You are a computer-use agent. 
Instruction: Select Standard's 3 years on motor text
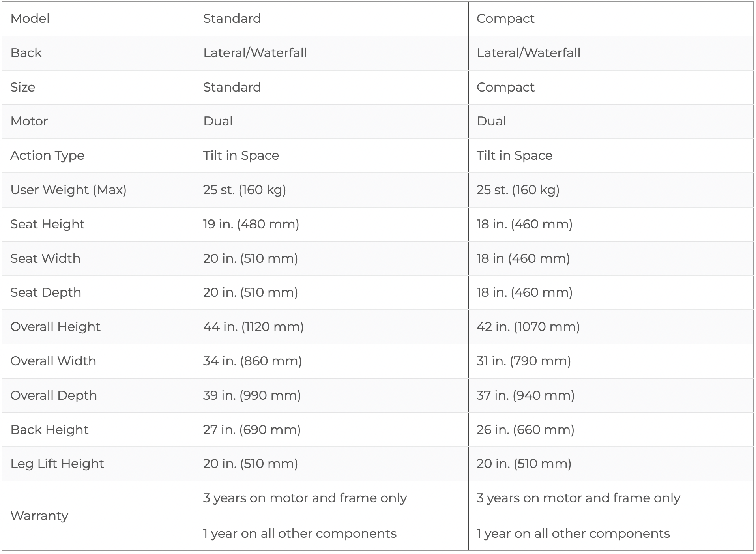point(305,498)
